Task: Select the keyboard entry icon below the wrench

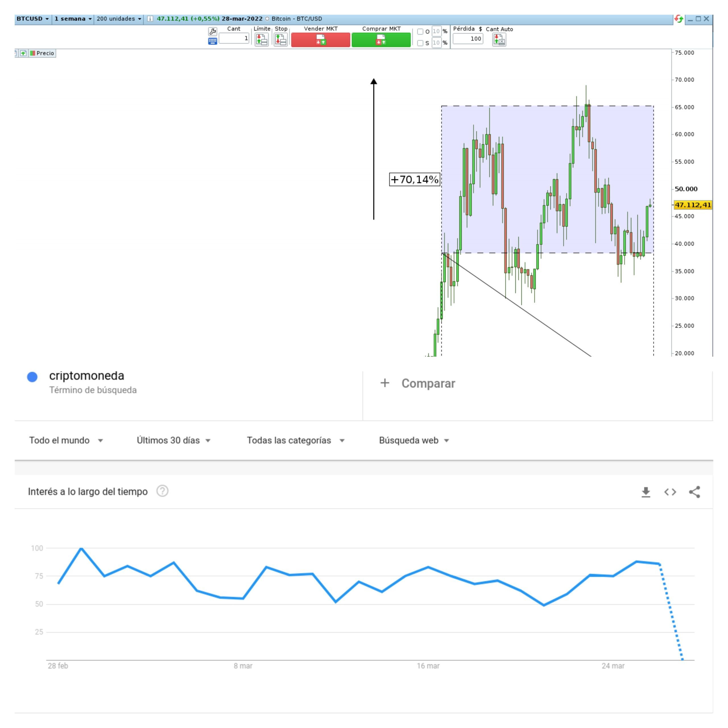Action: point(212,42)
